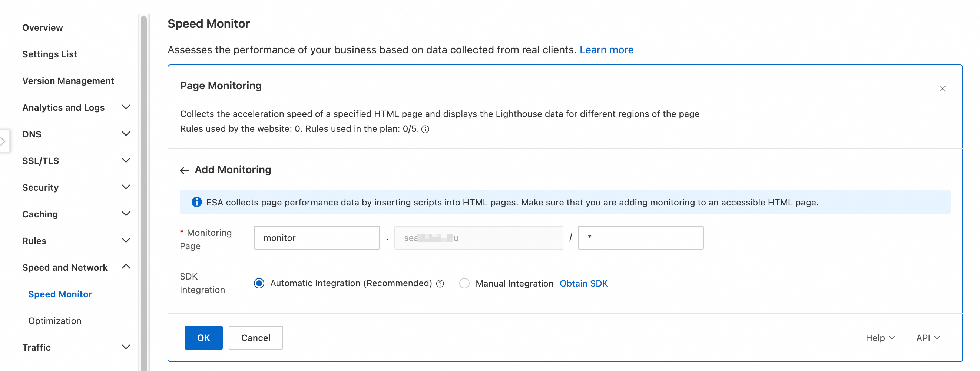
Task: Open Optimization under Speed and Network
Action: [x=55, y=320]
